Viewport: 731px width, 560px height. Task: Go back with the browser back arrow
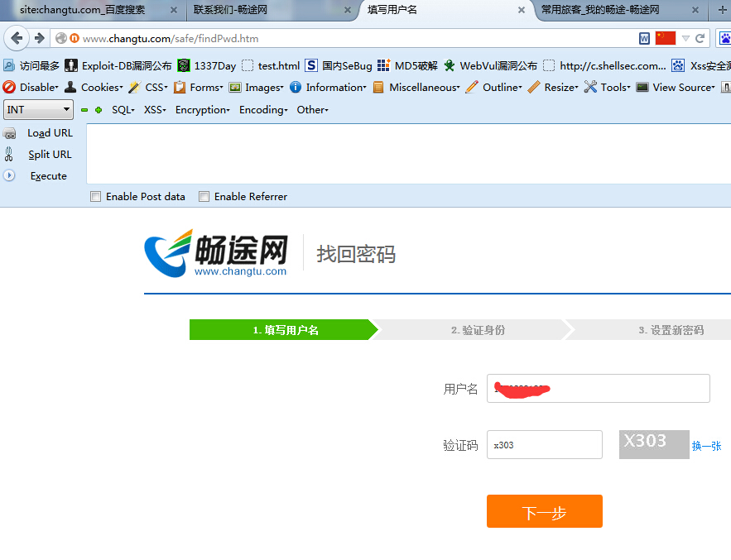pyautogui.click(x=17, y=38)
